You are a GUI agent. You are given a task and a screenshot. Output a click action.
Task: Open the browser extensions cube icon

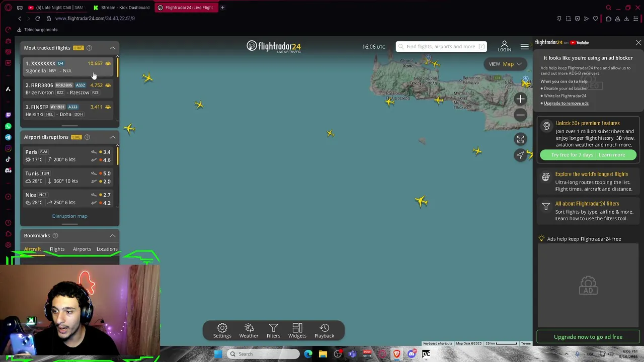coord(608,19)
